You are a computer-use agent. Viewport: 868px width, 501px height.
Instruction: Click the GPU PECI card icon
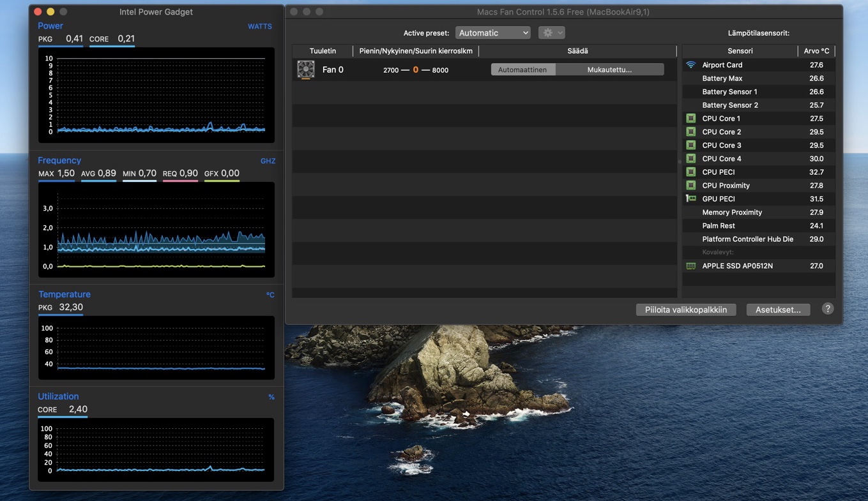pyautogui.click(x=690, y=199)
